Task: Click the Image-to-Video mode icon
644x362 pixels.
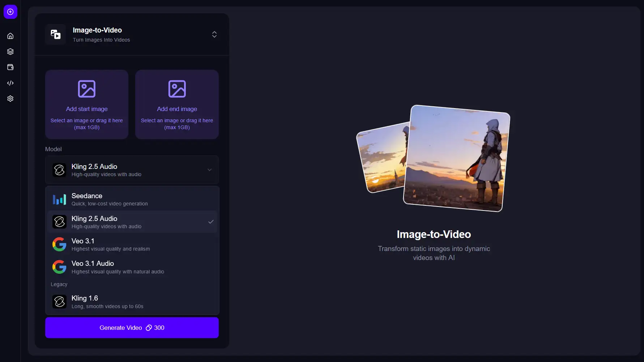Action: (55, 34)
